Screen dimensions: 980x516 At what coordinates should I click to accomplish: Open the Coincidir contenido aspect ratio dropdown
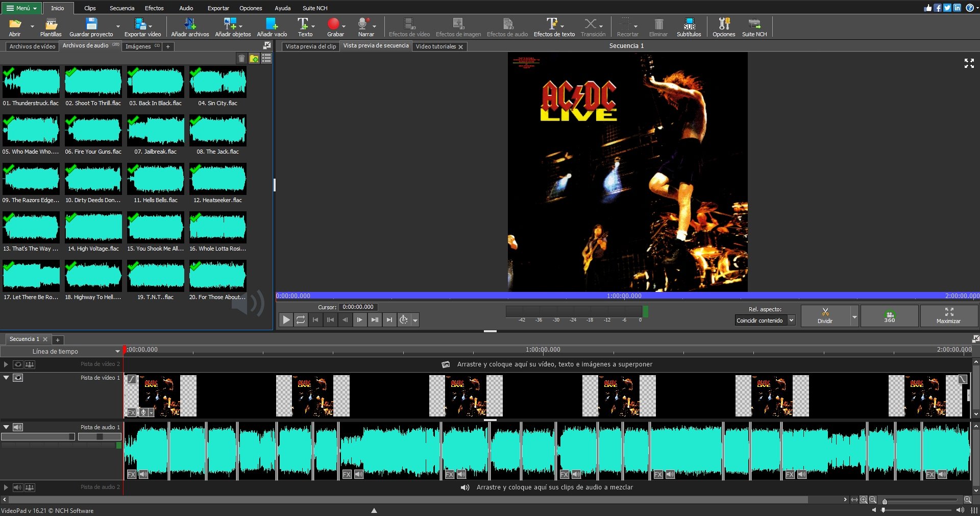coord(765,321)
